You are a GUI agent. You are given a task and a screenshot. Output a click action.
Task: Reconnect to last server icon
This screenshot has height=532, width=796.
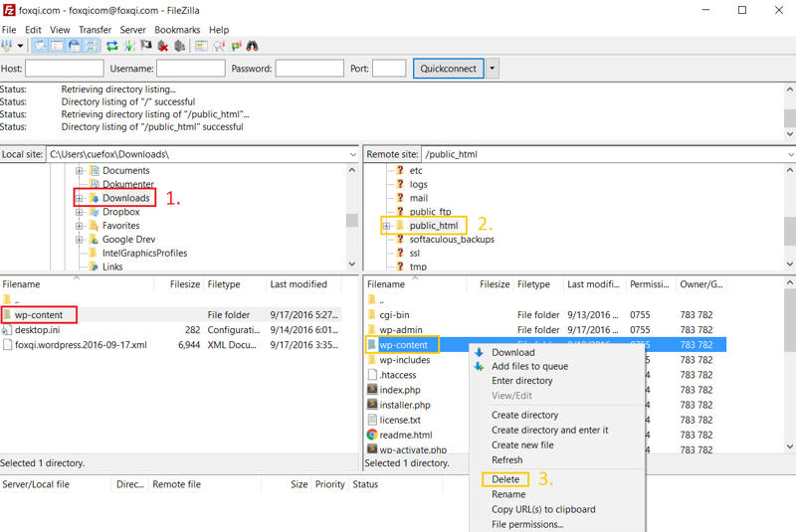pos(179,46)
